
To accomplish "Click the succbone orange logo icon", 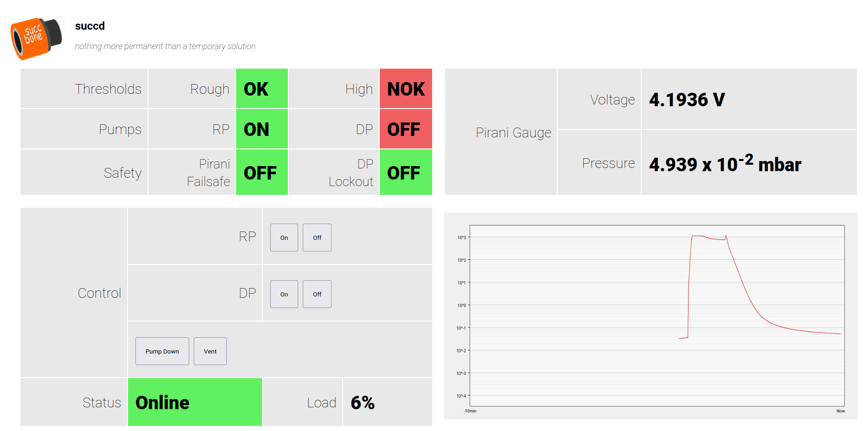I will [36, 39].
